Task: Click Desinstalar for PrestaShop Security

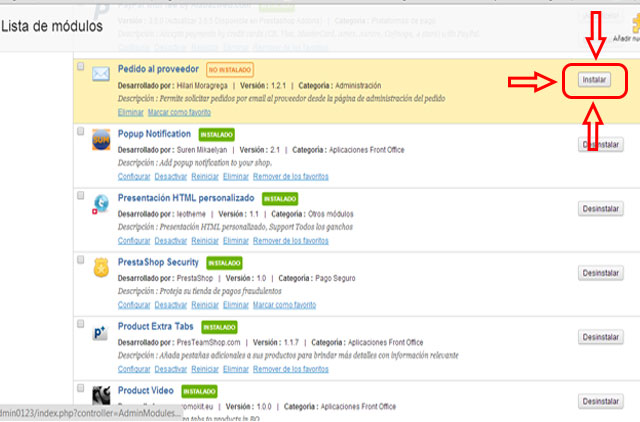Action: pyautogui.click(x=601, y=273)
